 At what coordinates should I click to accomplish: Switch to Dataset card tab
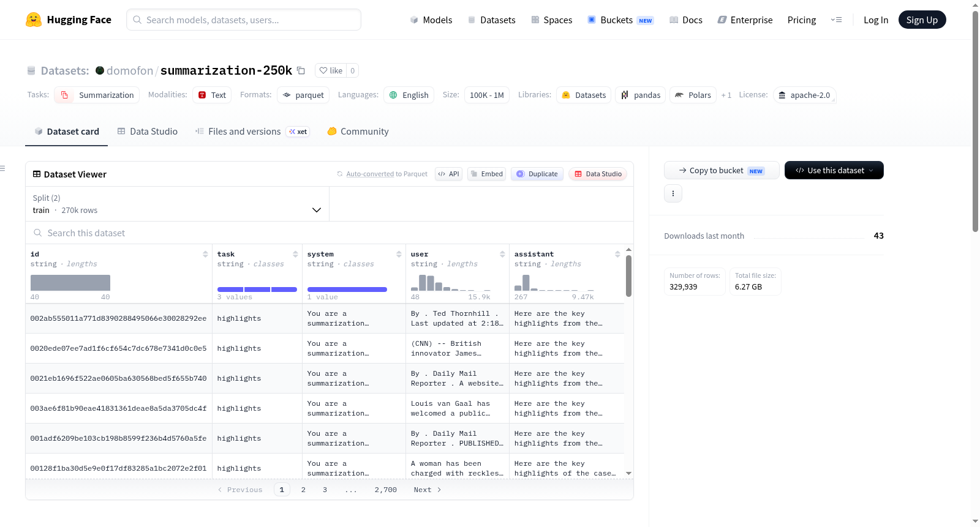(67, 132)
